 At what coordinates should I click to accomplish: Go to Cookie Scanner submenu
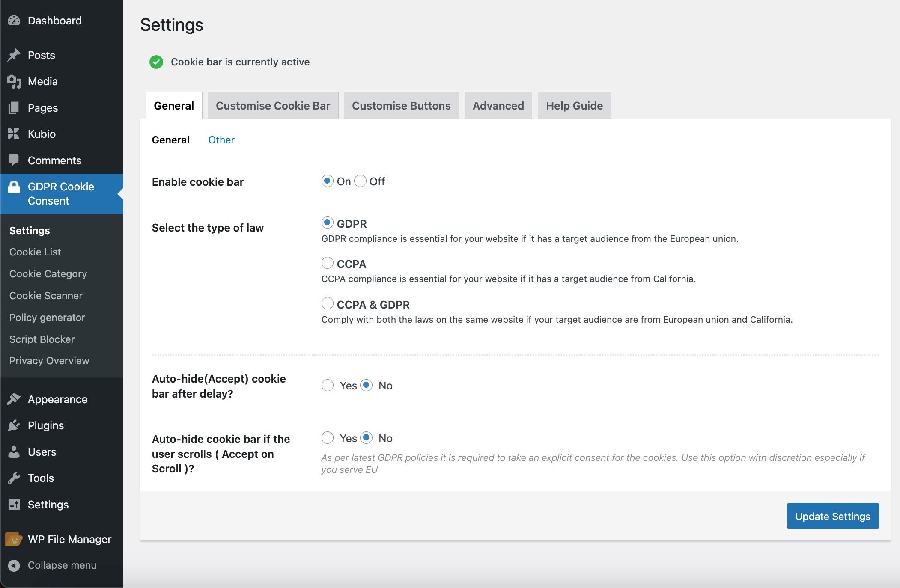click(x=46, y=295)
